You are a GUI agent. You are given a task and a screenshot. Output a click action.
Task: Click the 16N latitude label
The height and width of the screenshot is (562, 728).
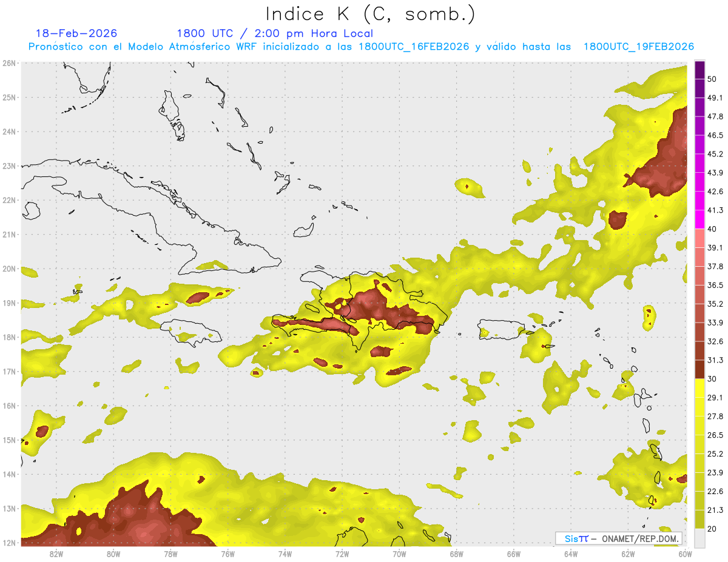(x=9, y=406)
